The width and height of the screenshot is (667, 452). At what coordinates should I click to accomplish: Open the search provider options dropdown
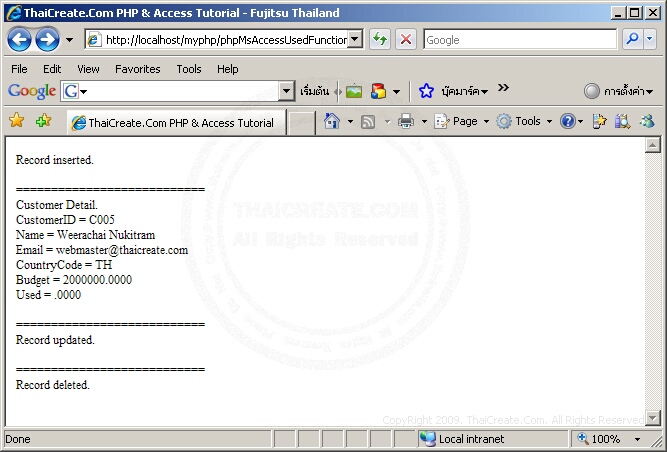(x=650, y=40)
